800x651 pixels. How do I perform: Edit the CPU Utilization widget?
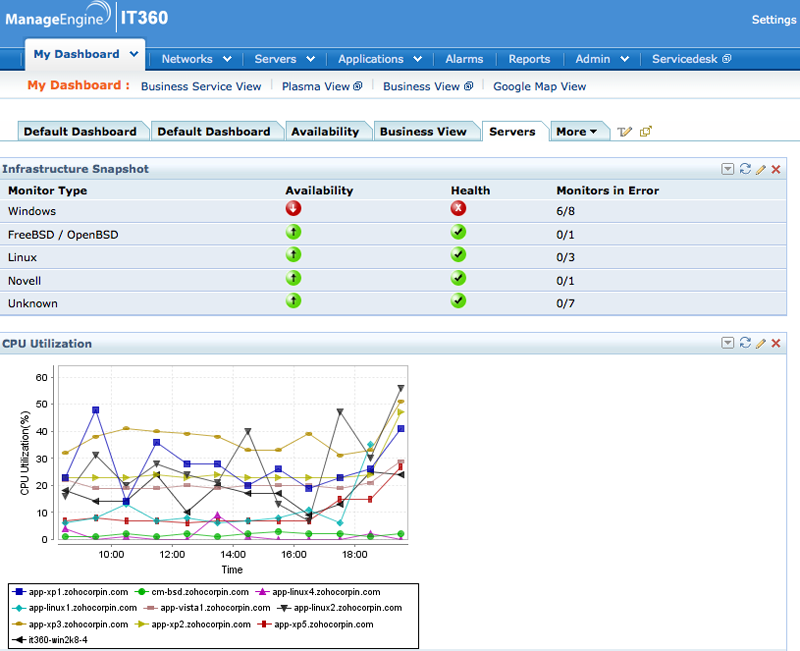[x=760, y=343]
